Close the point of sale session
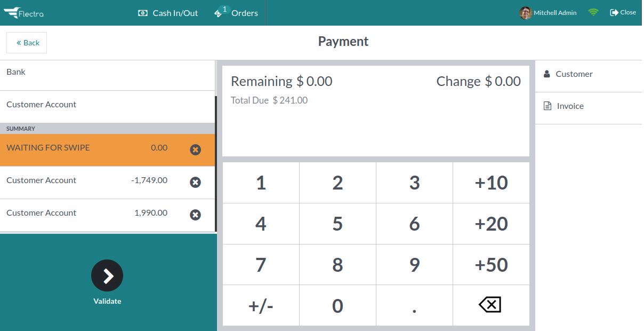This screenshot has height=331, width=644. 623,12
